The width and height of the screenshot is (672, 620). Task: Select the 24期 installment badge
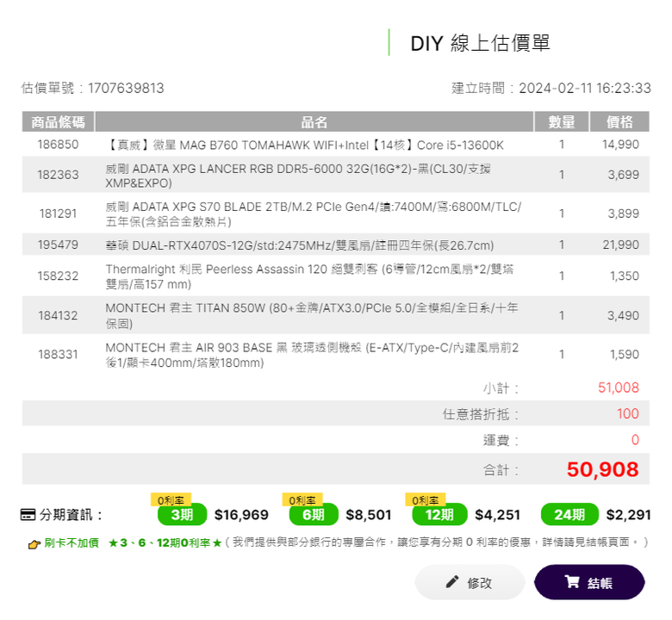[x=569, y=514]
